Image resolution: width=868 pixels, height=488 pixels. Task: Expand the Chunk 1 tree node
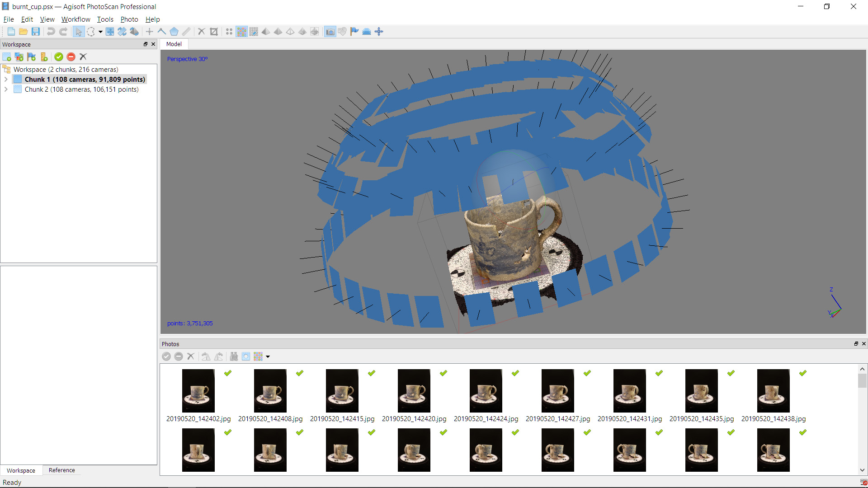coord(6,80)
